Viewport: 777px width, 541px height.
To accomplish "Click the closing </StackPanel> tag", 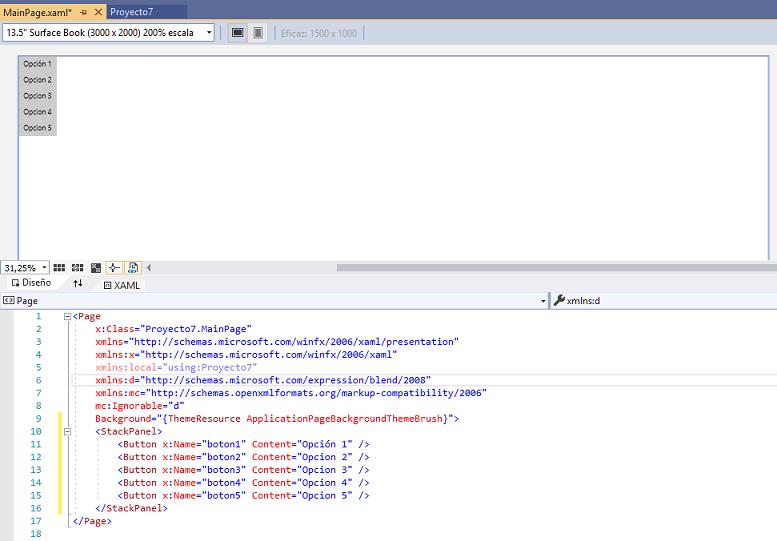I will coord(131,508).
